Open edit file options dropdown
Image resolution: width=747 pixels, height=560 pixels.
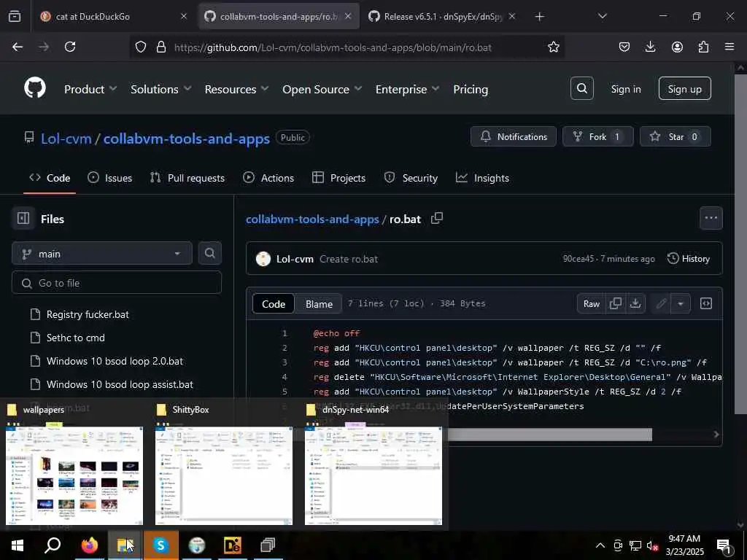(681, 303)
